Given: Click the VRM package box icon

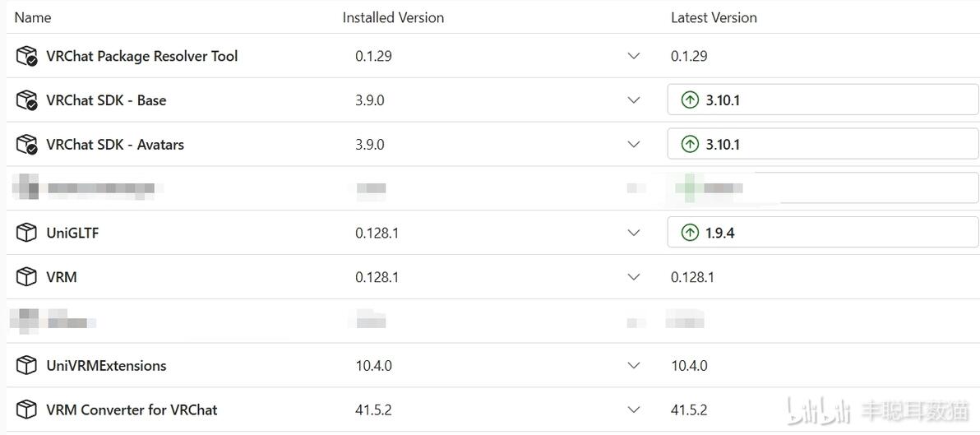Looking at the screenshot, I should pyautogui.click(x=26, y=277).
